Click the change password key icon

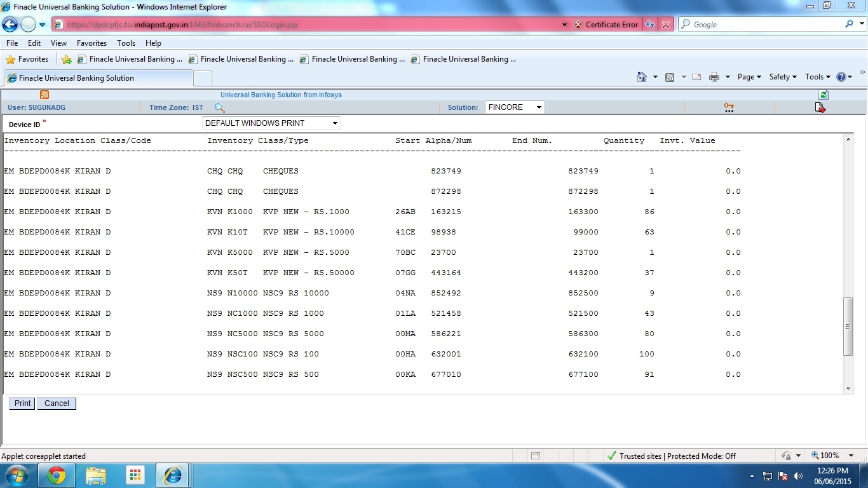pyautogui.click(x=728, y=107)
